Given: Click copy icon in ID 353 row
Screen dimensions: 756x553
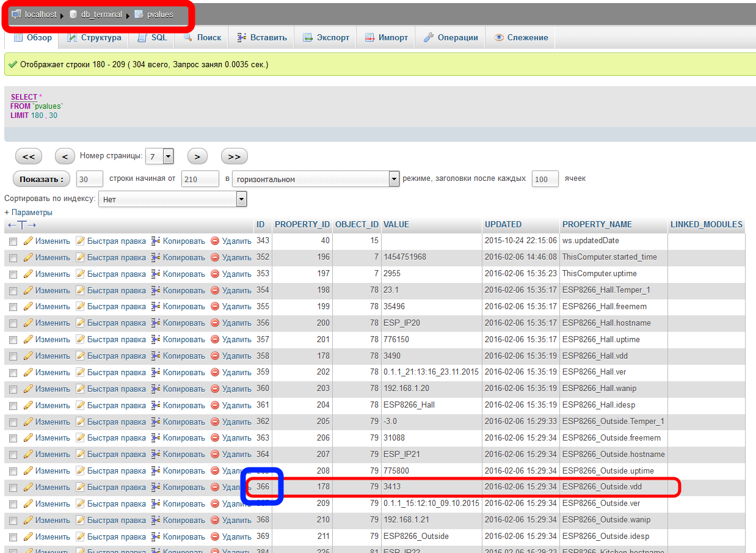Looking at the screenshot, I should [x=156, y=274].
